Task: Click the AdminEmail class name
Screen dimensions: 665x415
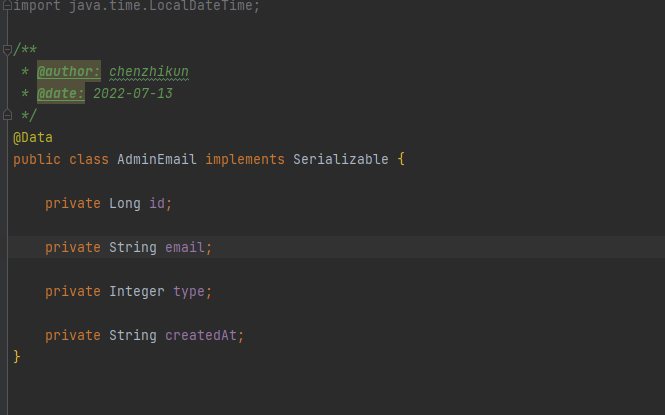Action: pyautogui.click(x=157, y=159)
